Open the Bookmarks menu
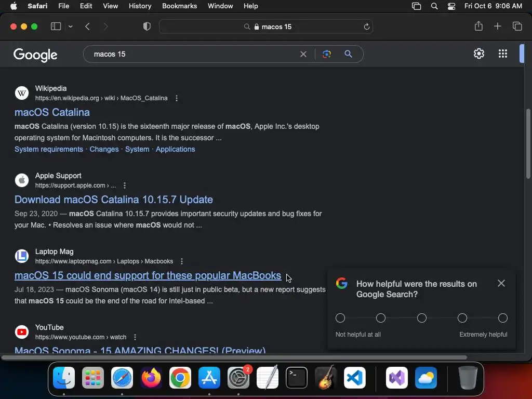This screenshot has height=399, width=532. [179, 6]
